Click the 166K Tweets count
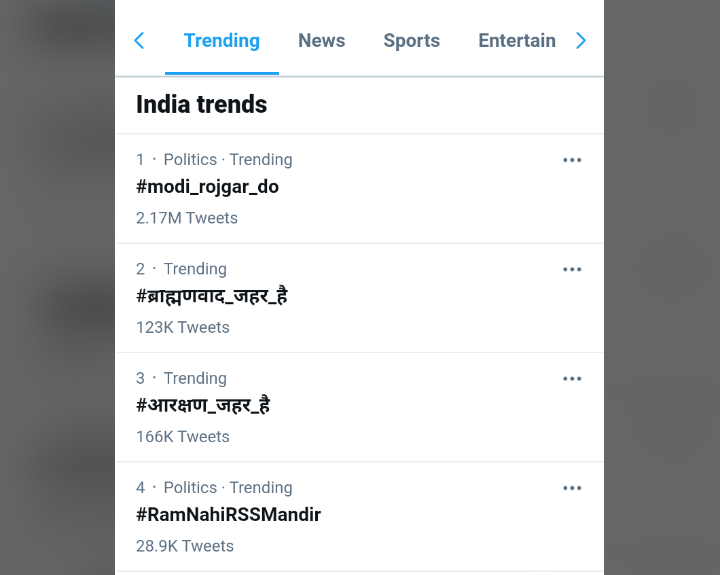This screenshot has width=720, height=575. 183,436
